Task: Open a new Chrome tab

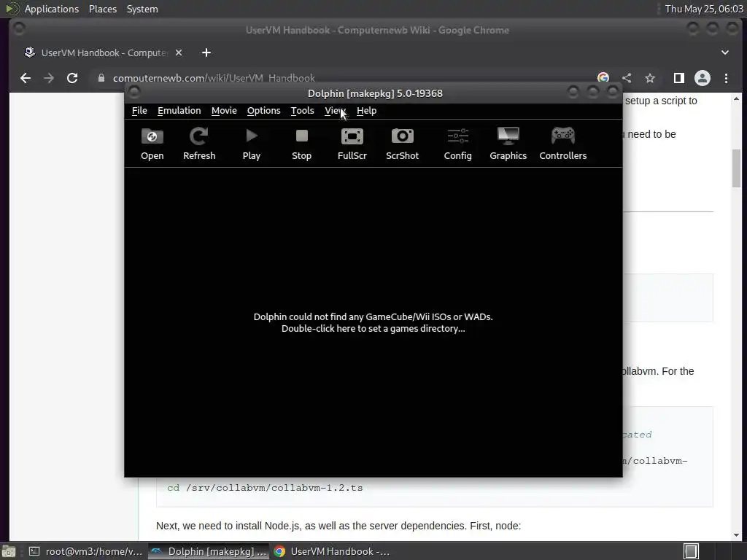Action: coord(206,52)
